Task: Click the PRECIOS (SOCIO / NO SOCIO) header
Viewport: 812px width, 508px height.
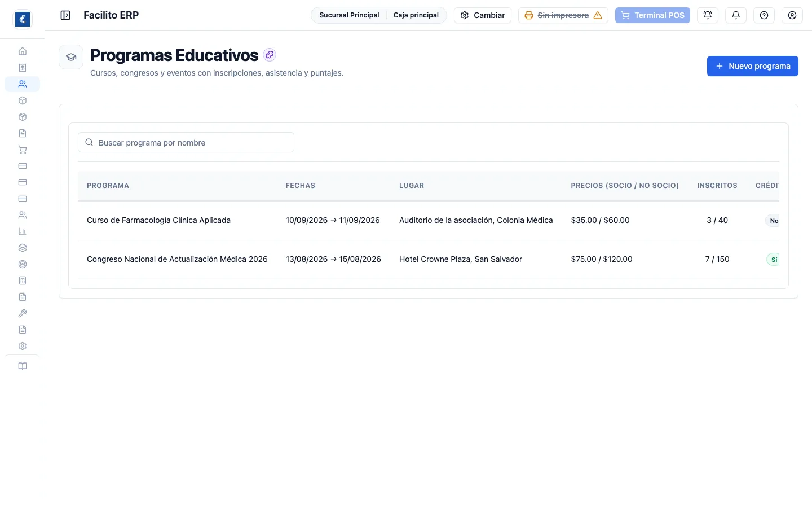Action: click(625, 186)
